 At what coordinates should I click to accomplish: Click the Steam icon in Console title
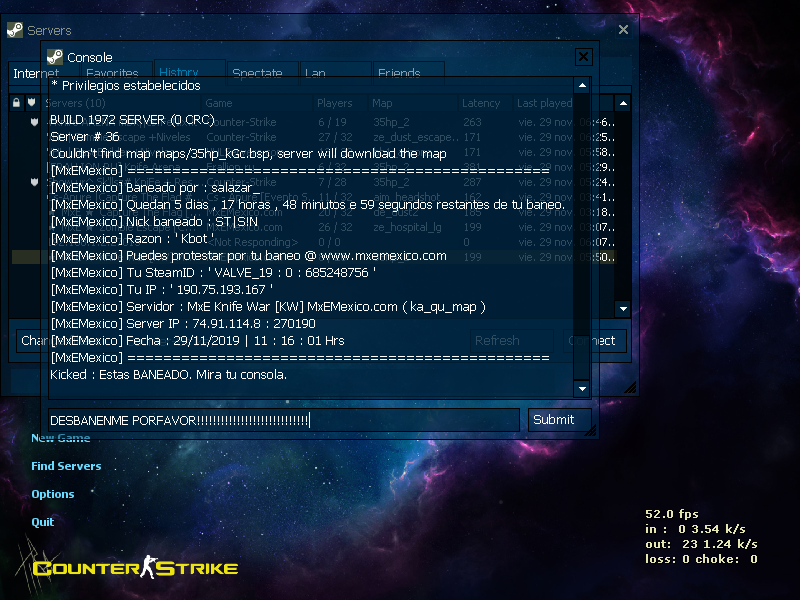55,57
